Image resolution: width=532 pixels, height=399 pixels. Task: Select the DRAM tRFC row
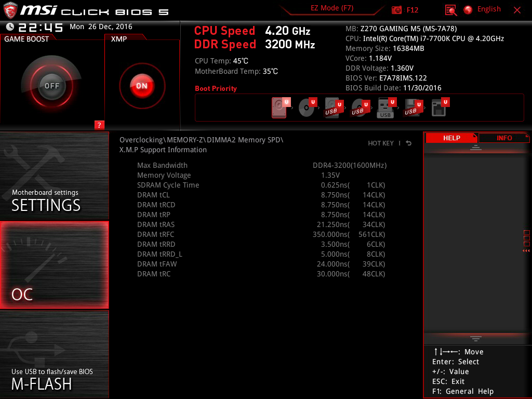point(261,234)
